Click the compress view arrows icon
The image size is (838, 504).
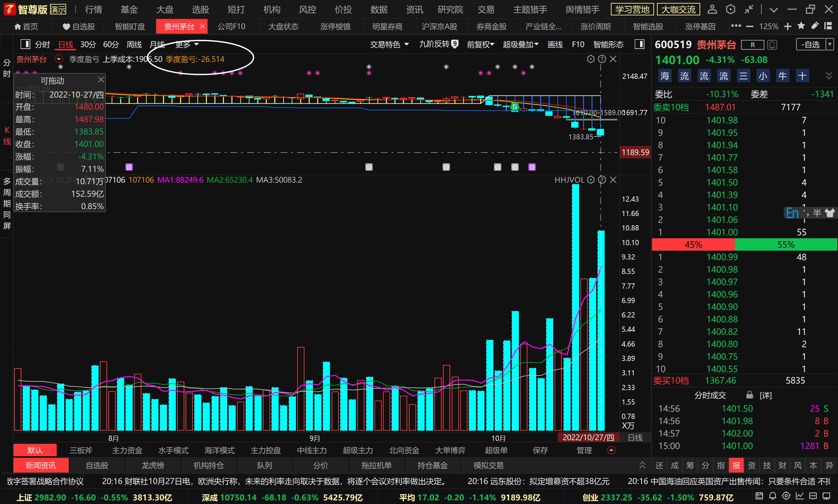(x=749, y=9)
